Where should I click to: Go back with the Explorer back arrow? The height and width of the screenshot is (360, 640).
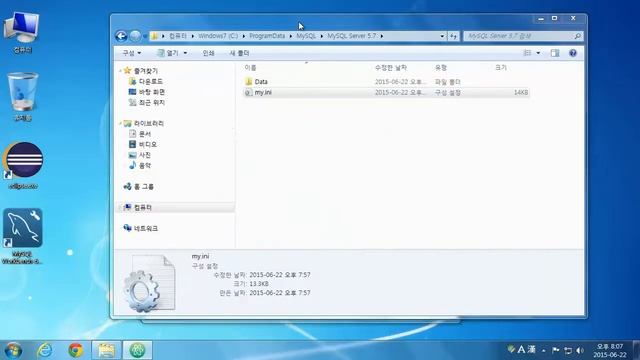[121, 36]
